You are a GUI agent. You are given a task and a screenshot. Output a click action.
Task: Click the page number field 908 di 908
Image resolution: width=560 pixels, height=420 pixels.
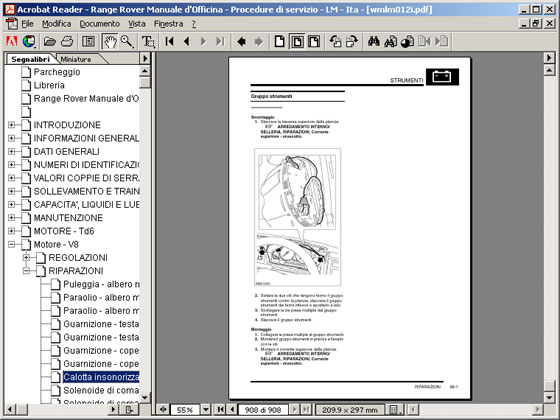click(x=262, y=410)
